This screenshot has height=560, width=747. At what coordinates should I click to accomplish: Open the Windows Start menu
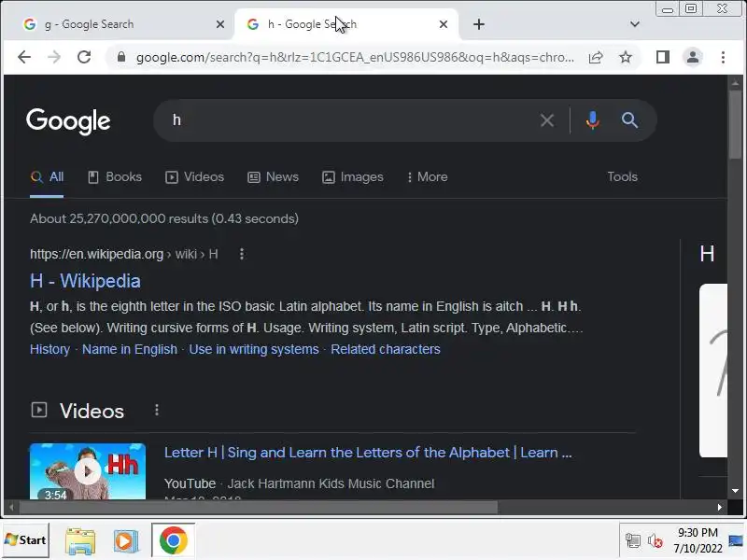point(25,540)
